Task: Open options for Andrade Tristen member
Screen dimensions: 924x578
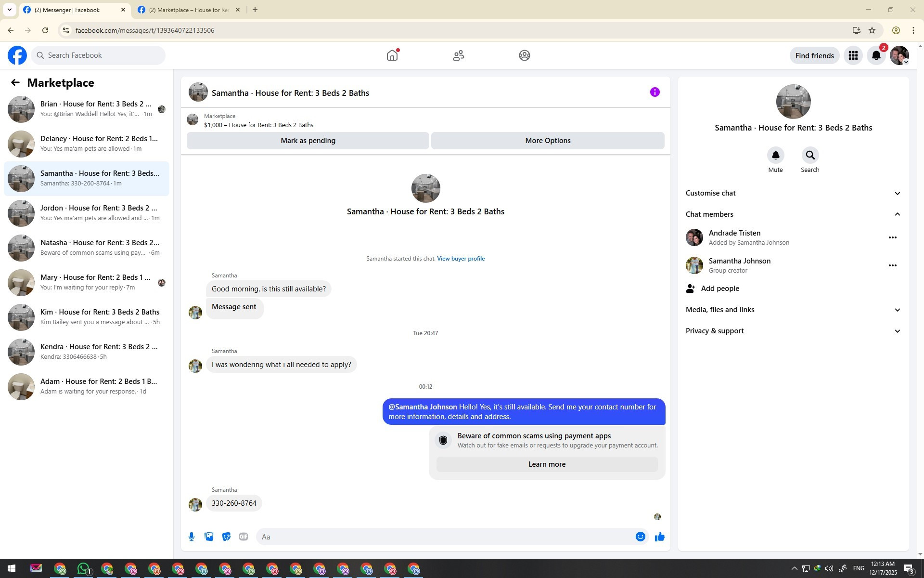Action: (x=892, y=237)
